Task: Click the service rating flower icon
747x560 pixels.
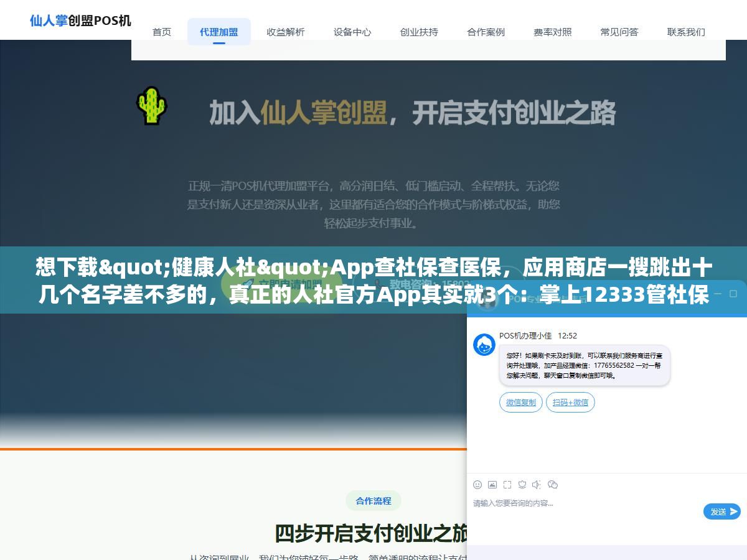Action: (x=522, y=485)
